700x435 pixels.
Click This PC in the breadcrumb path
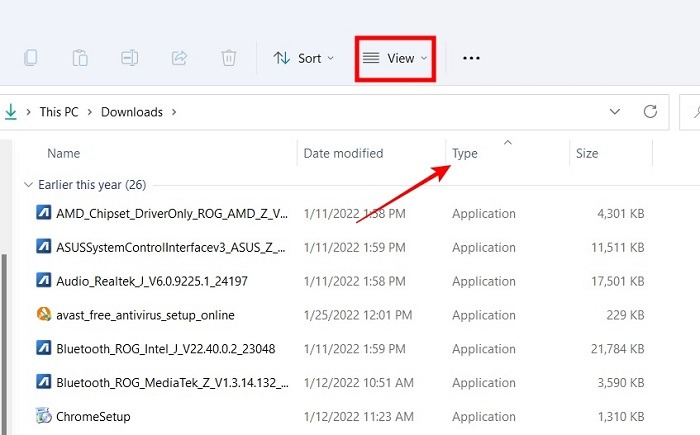[59, 112]
